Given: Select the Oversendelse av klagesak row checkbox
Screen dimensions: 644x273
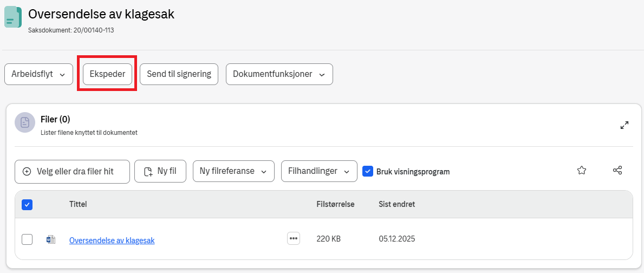Looking at the screenshot, I should coord(27,239).
